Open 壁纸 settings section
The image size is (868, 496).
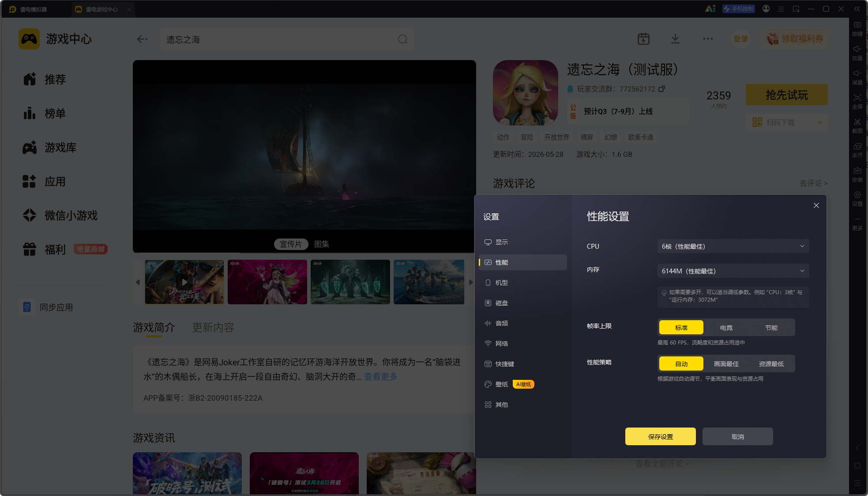point(523,384)
